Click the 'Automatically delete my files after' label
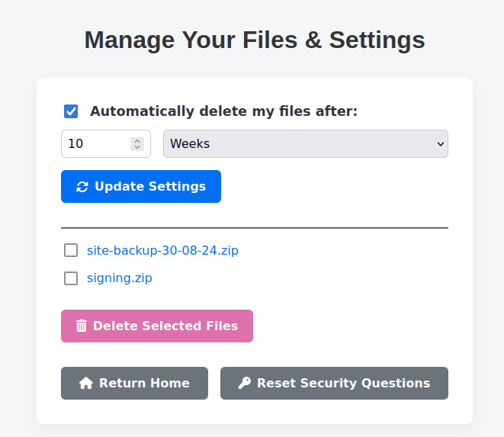 [x=223, y=111]
